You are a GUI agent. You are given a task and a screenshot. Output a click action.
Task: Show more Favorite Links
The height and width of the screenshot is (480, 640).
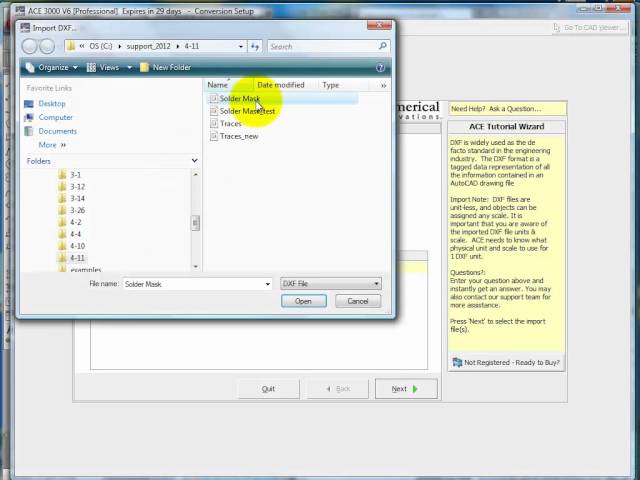(52, 145)
